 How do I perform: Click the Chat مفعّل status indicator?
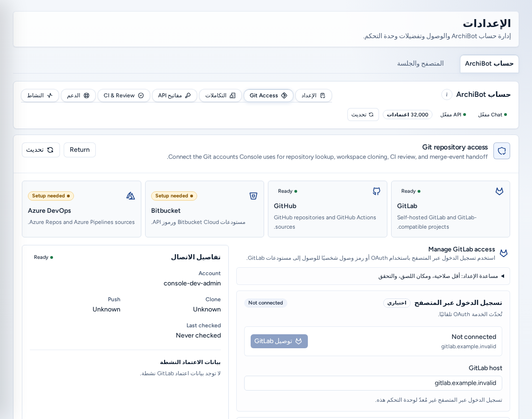pos(492,115)
